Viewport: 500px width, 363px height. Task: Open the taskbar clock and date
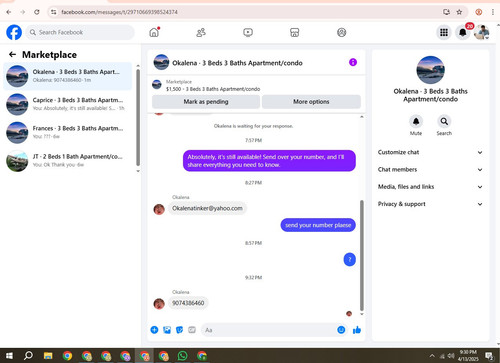click(x=468, y=356)
